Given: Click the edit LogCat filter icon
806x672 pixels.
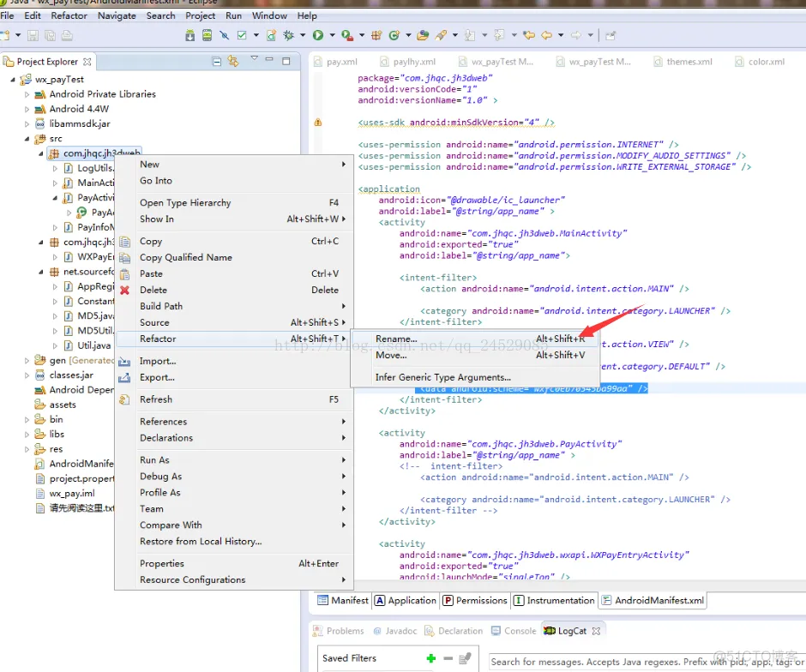Looking at the screenshot, I should 466,658.
